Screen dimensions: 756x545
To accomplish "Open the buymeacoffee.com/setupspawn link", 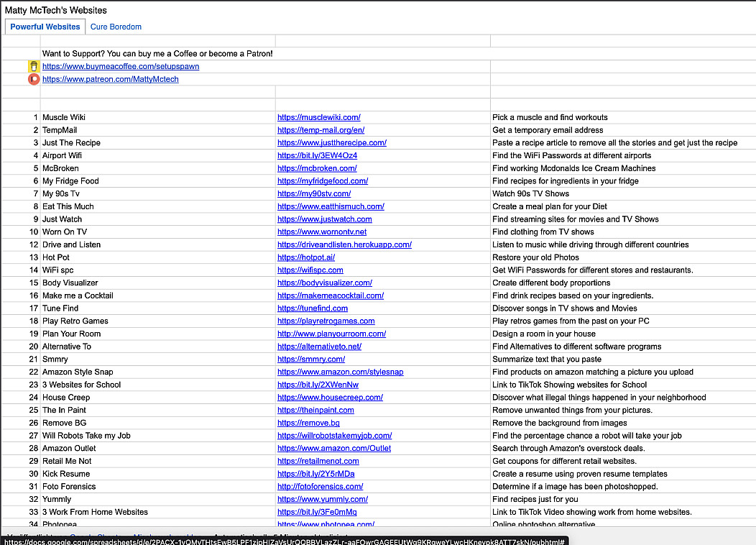I will [120, 66].
